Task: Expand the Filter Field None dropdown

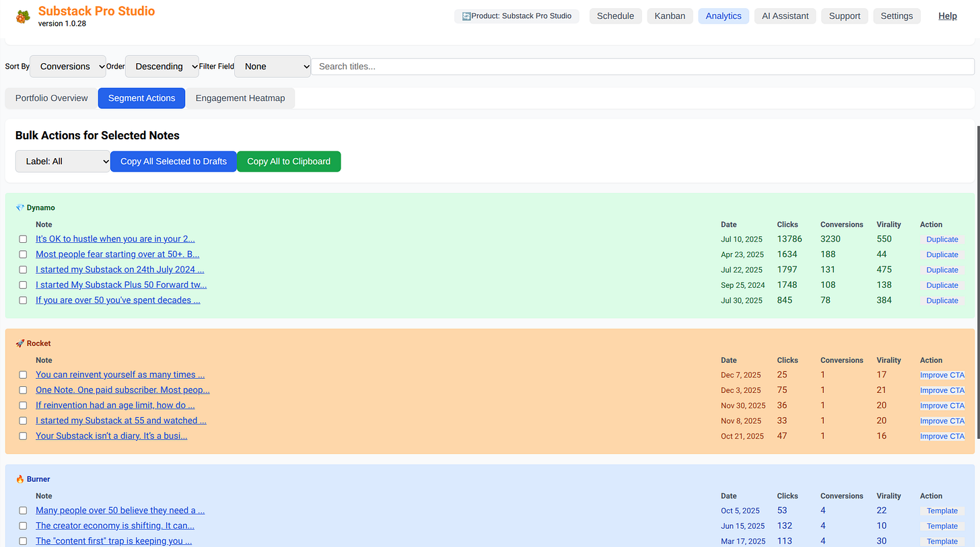Action: coord(273,67)
